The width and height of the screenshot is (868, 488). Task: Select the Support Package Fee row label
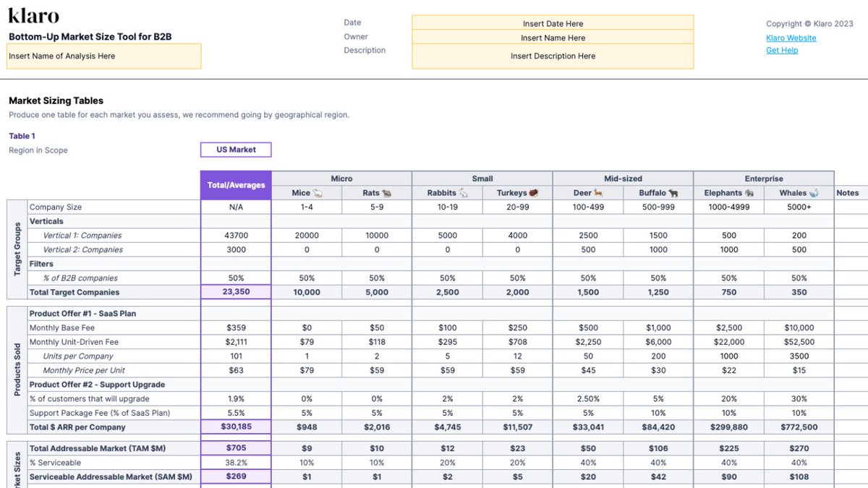point(101,413)
